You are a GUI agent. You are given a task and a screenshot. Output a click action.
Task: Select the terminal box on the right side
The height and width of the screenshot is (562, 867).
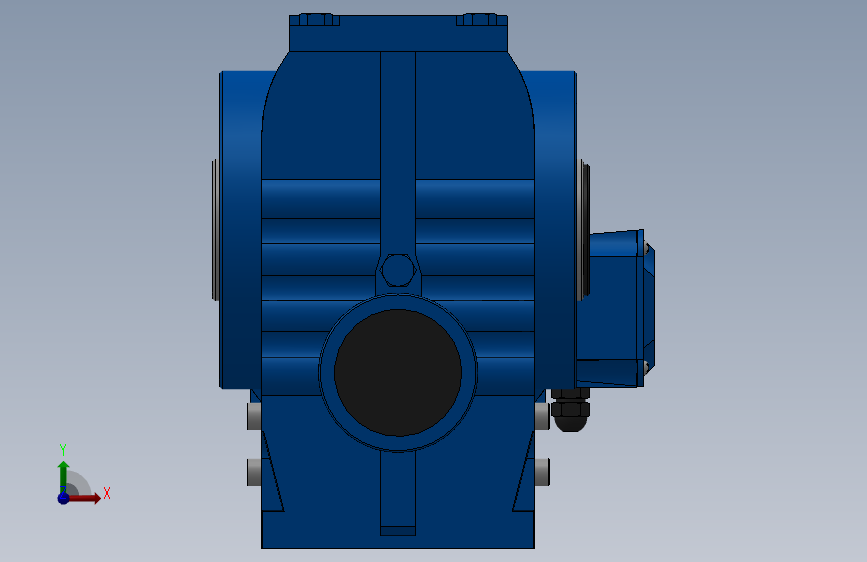pos(615,309)
